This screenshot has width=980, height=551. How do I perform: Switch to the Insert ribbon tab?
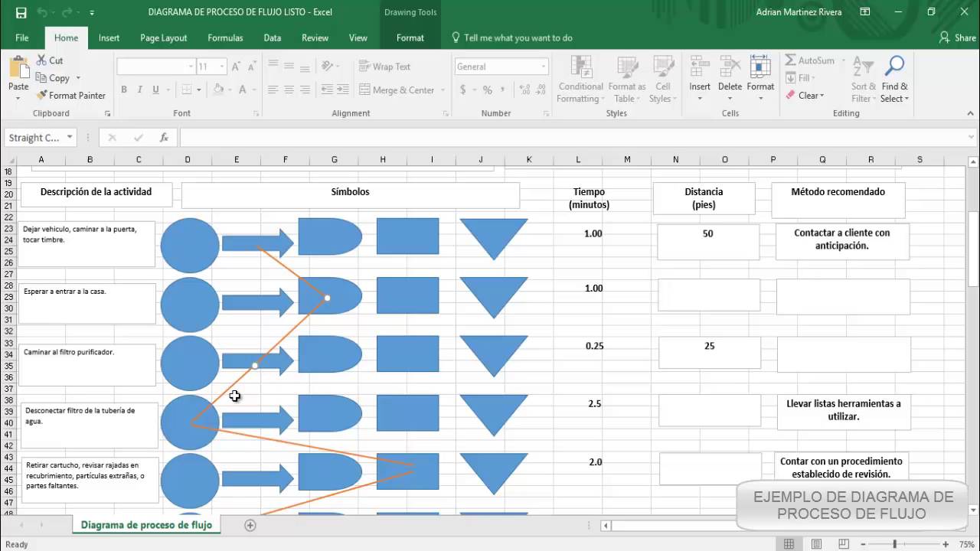pyautogui.click(x=109, y=37)
